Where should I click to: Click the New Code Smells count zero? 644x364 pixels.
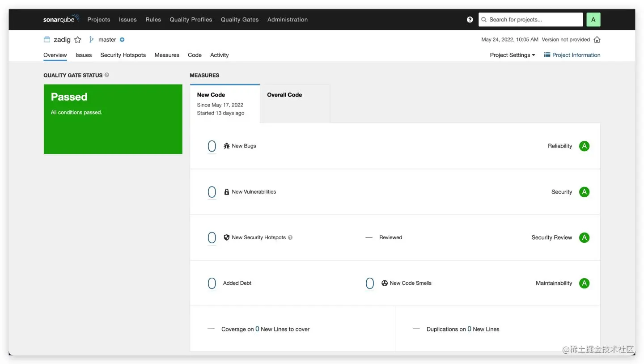tap(370, 283)
